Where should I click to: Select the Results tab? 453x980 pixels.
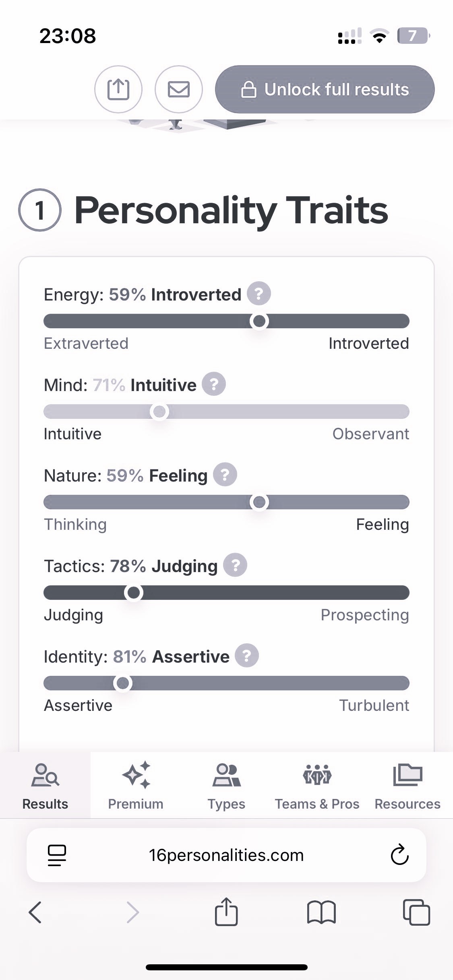pyautogui.click(x=45, y=785)
